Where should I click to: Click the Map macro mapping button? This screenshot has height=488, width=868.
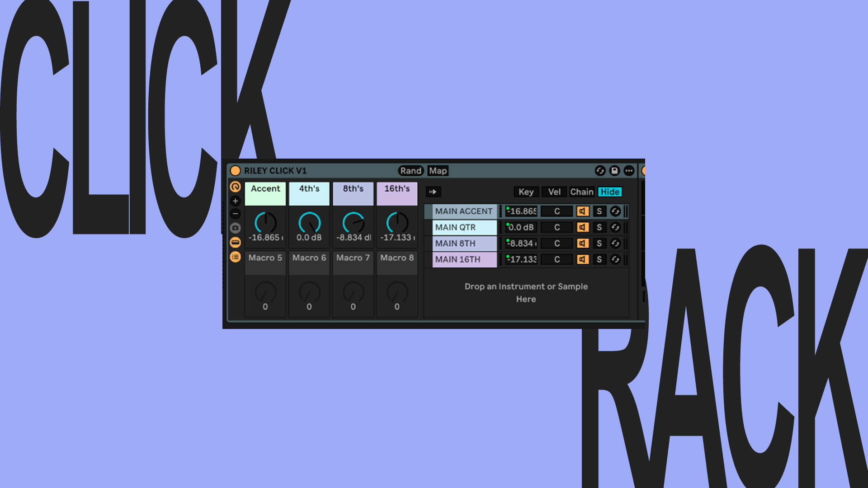click(x=437, y=171)
